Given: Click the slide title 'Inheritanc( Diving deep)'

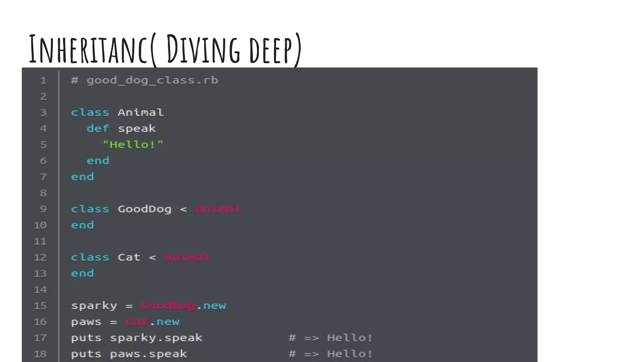Looking at the screenshot, I should [x=165, y=49].
